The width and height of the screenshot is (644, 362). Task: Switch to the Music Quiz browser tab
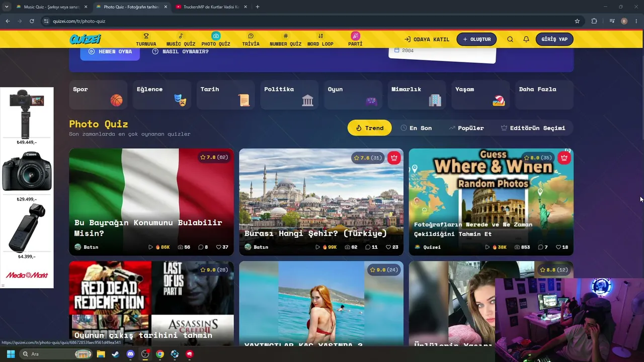[x=52, y=7]
